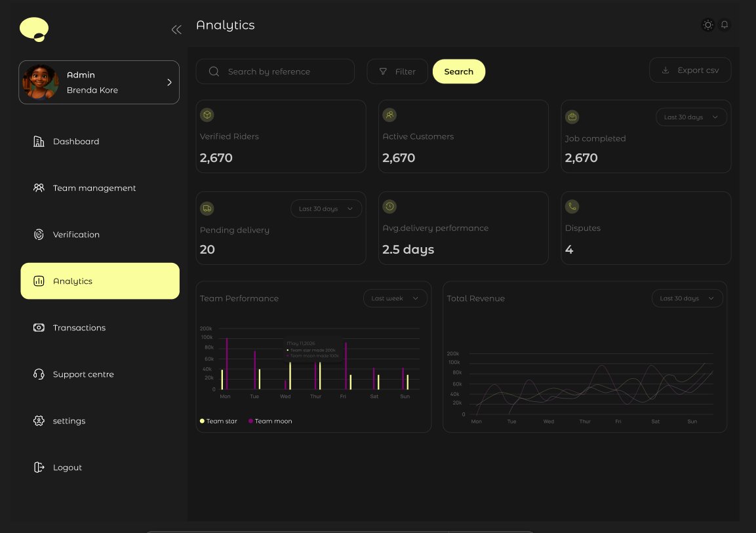Click the Support centre headset icon
This screenshot has width=756, height=533.
pos(39,374)
